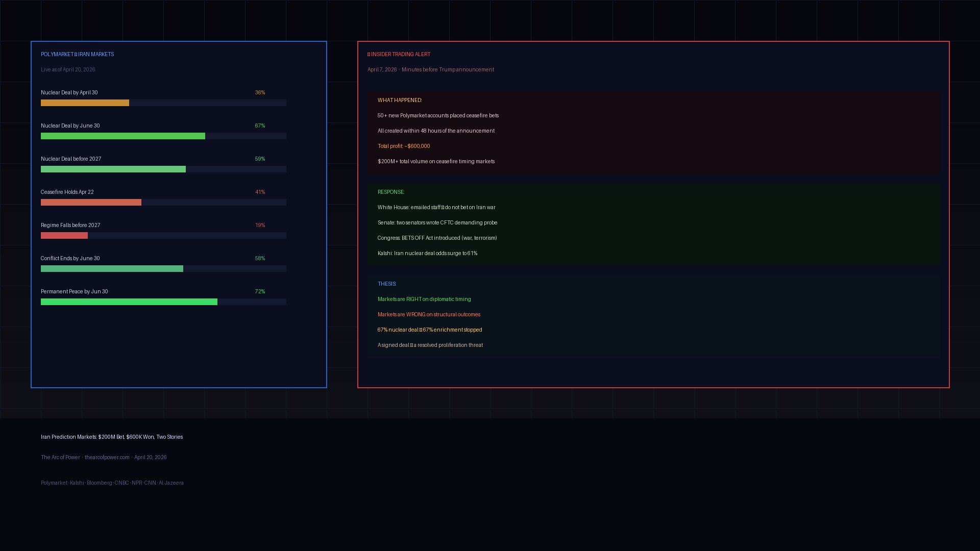Screen dimensions: 980x551
Task: Click the Conflict Ends by June 30 label
Action: tap(70, 259)
